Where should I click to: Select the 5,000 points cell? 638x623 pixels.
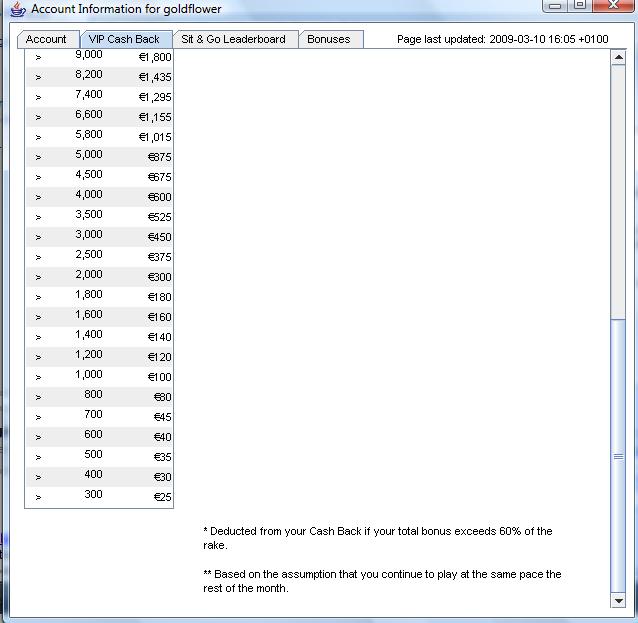click(x=89, y=154)
